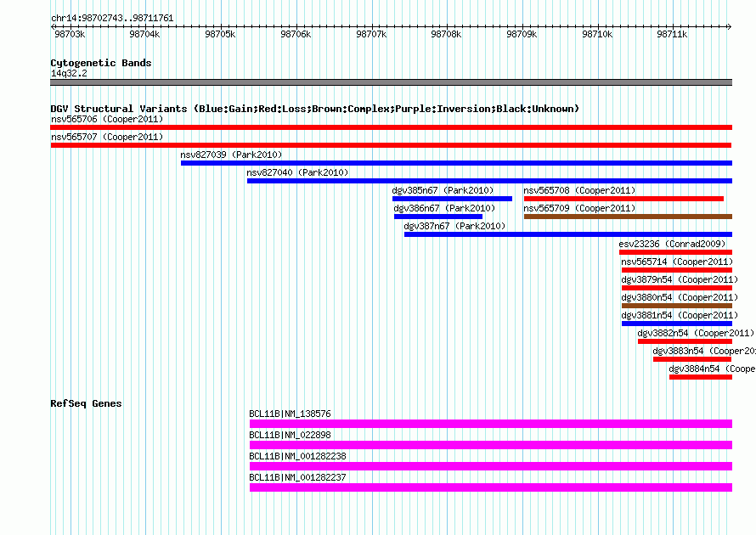Image resolution: width=756 pixels, height=535 pixels.
Task: Click the 98706k ruler position
Action: (x=296, y=34)
